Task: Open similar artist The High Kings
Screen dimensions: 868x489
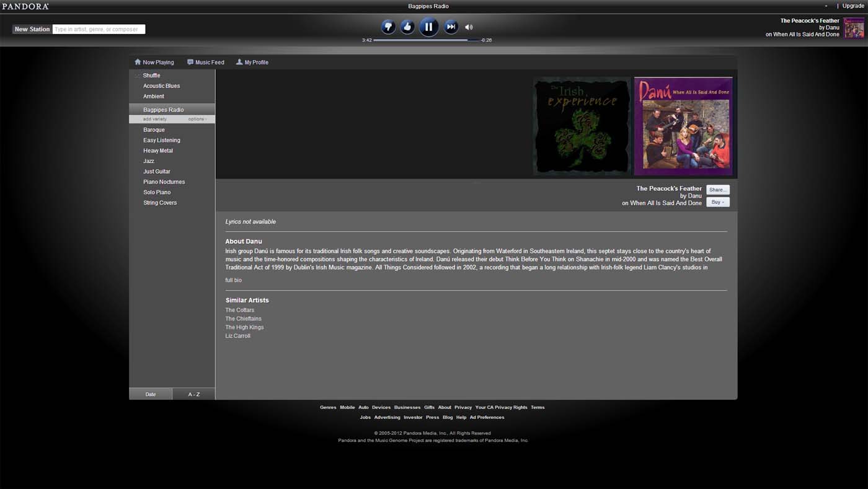Action: (245, 328)
